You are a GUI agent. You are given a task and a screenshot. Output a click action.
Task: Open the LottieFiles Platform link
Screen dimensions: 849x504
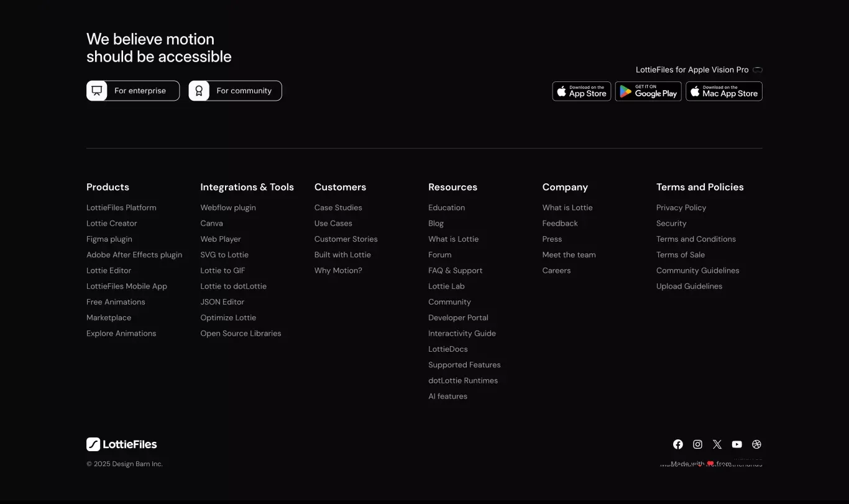click(121, 208)
